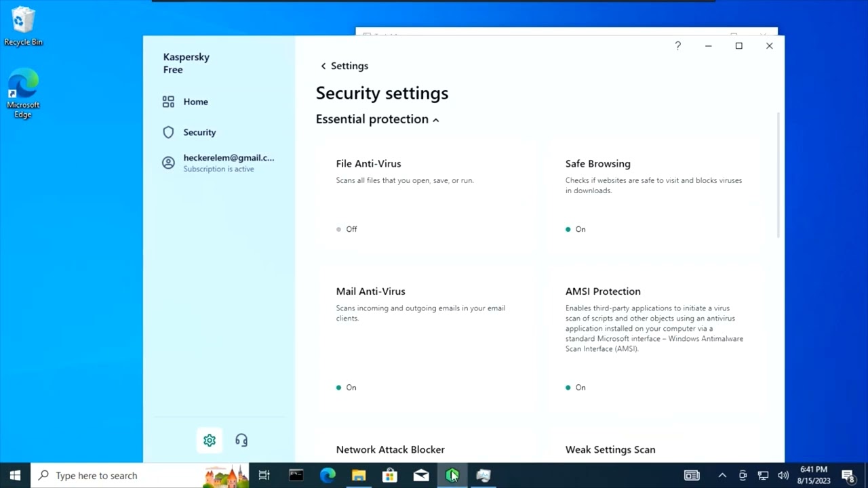Go back to Settings
The width and height of the screenshot is (868, 488).
pos(344,66)
